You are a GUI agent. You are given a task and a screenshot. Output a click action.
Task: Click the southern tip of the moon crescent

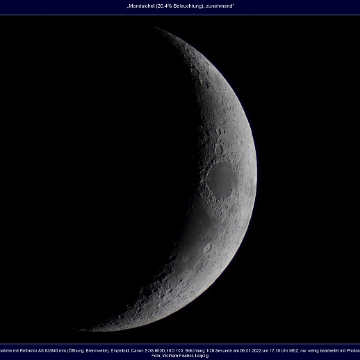click(83, 329)
